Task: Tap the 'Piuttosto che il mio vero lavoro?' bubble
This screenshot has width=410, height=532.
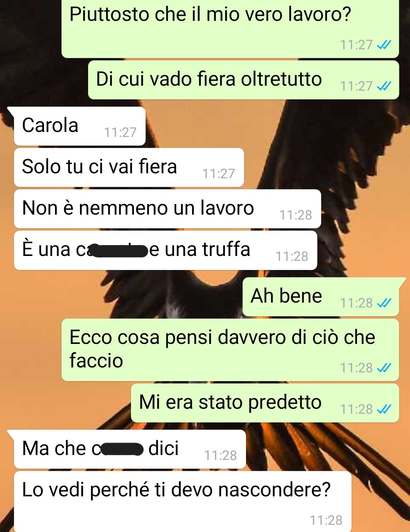Action: coord(230,28)
